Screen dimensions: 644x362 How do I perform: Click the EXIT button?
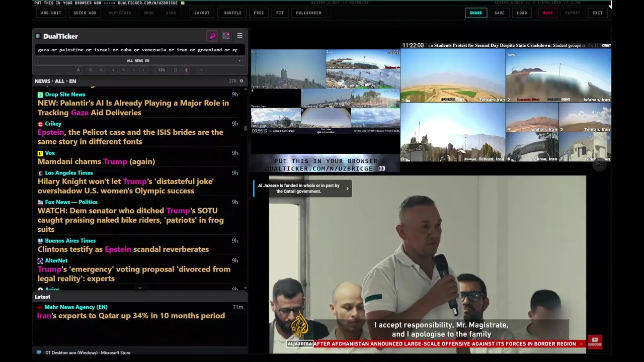tap(597, 13)
